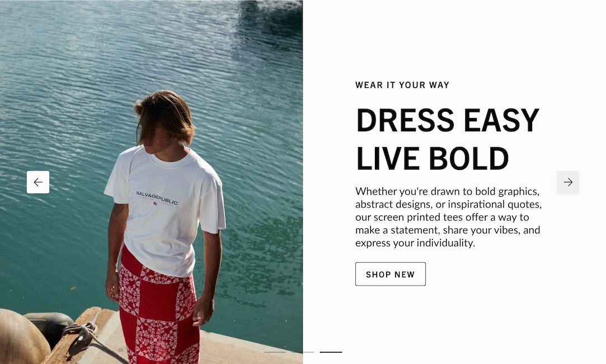
Task: Advance carousel using the right arrow
Action: coord(568,182)
